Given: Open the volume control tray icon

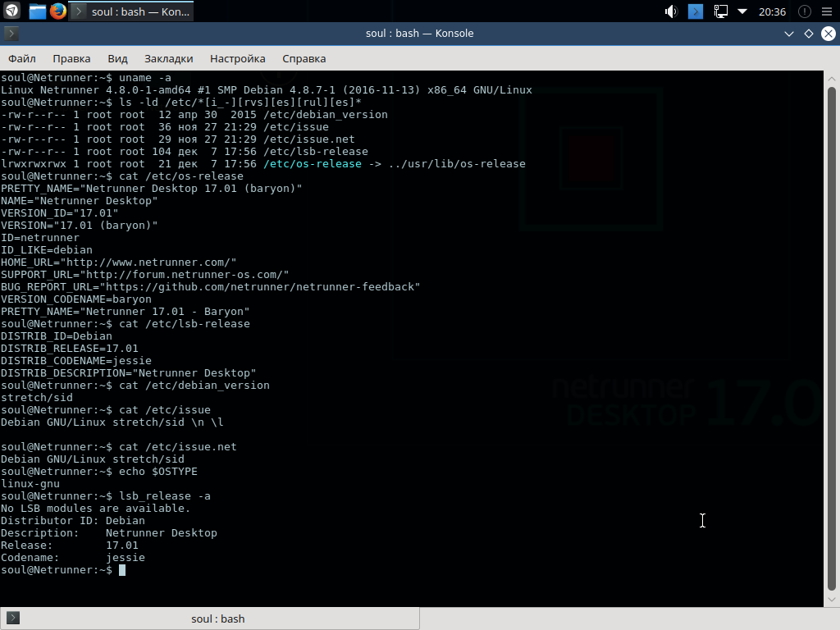Looking at the screenshot, I should click(x=671, y=11).
